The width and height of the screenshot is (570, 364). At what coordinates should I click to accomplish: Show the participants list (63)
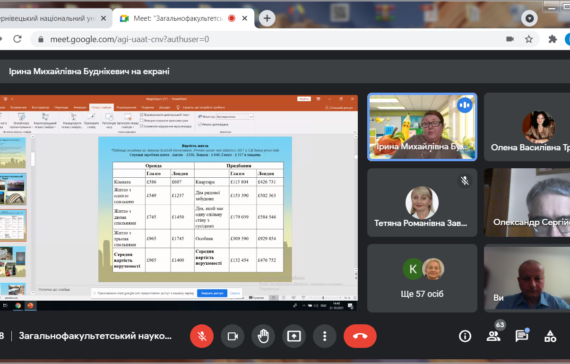coord(493,336)
